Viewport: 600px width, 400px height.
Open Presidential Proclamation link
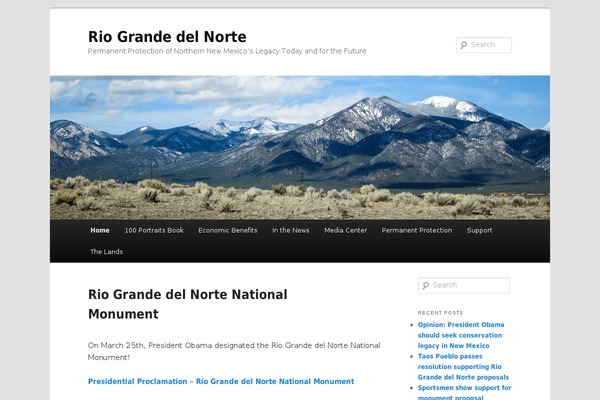tap(221, 381)
